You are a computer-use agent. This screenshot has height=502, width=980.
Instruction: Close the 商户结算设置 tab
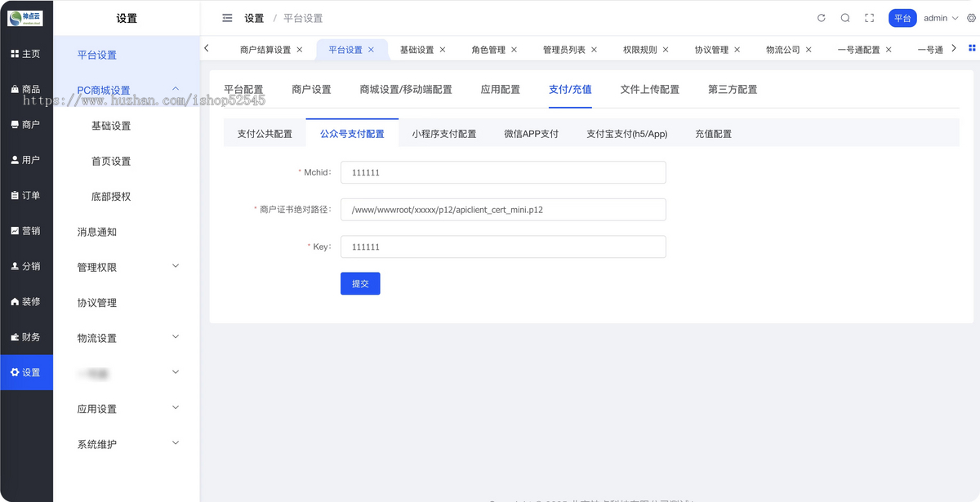(x=300, y=50)
